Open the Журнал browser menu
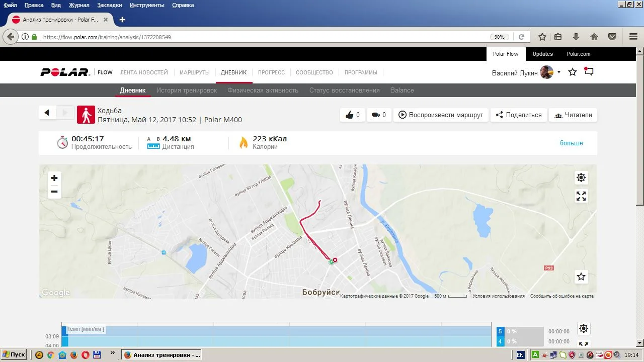 pos(78,5)
